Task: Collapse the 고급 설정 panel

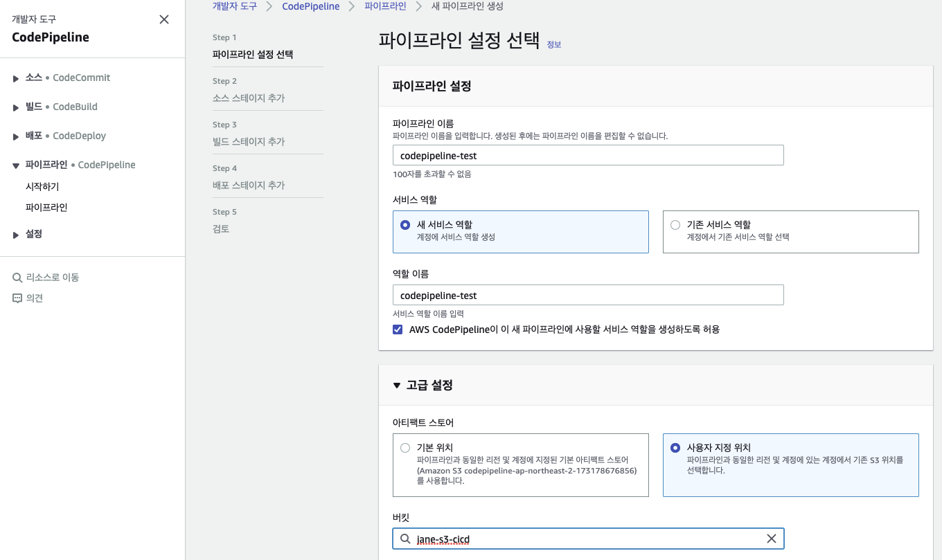Action: (397, 385)
